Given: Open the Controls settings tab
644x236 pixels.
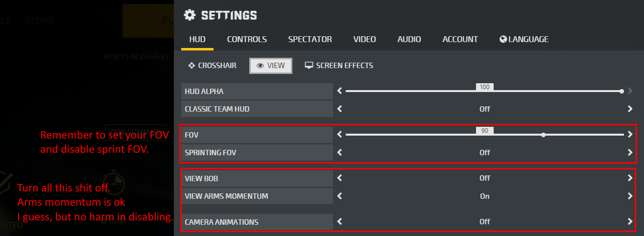Looking at the screenshot, I should [x=247, y=39].
